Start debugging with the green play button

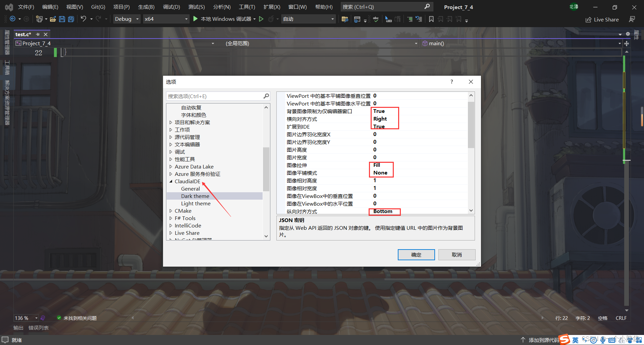point(195,19)
